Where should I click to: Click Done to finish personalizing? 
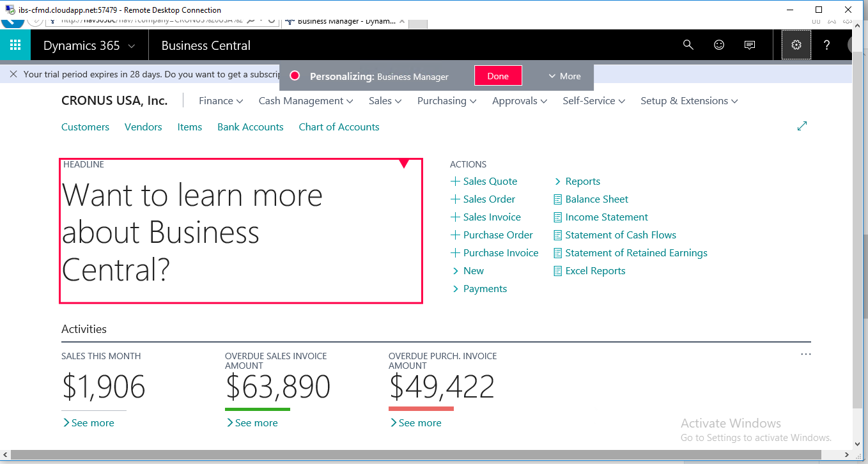click(x=498, y=76)
